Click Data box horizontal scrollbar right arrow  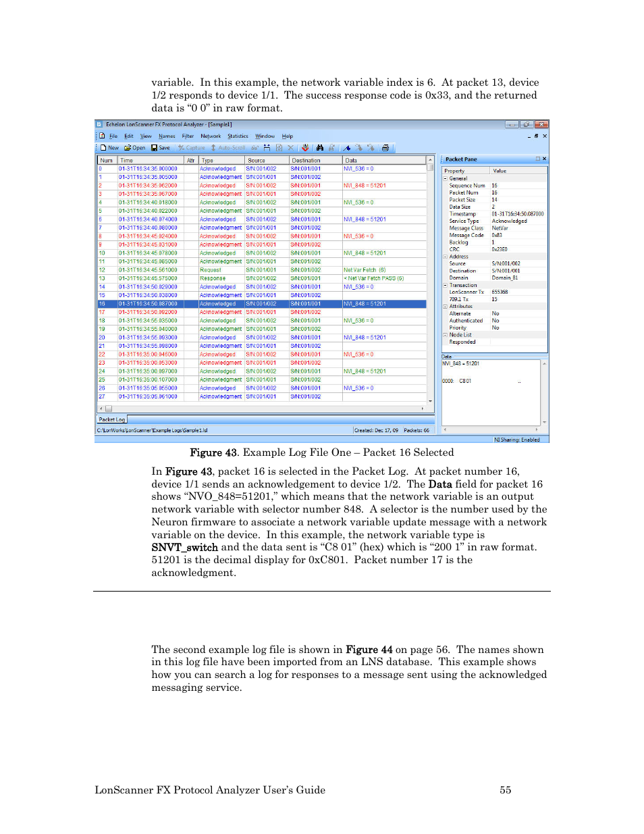coord(537,429)
